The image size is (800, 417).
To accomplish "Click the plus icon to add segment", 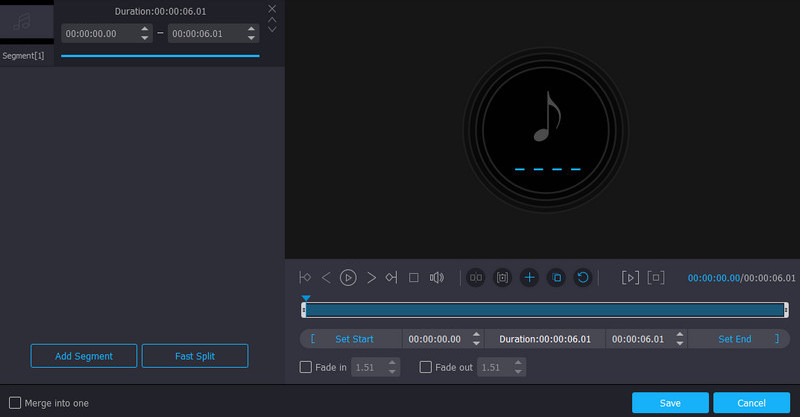I will 530,278.
